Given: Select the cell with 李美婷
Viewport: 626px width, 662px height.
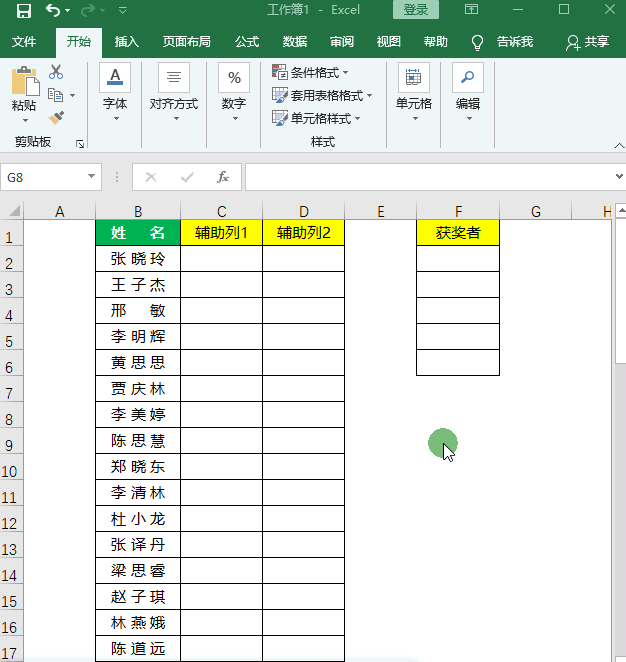Looking at the screenshot, I should [138, 415].
